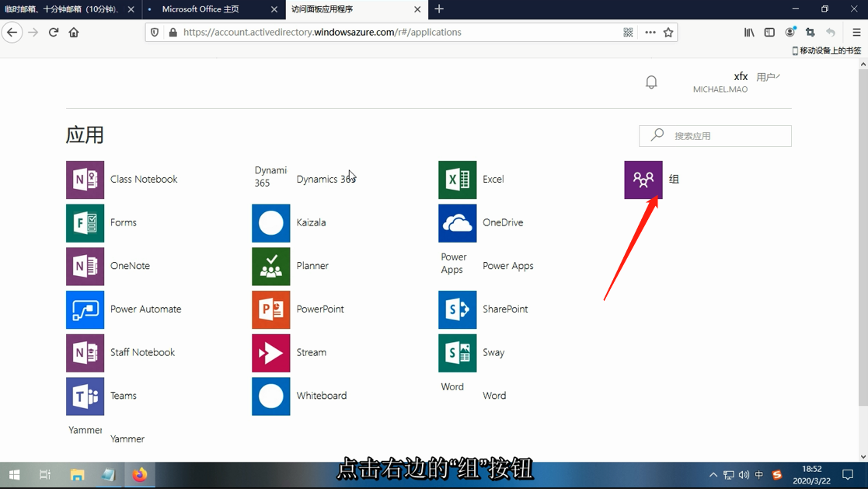868x489 pixels.
Task: Focus the address bar URL
Action: tap(322, 32)
